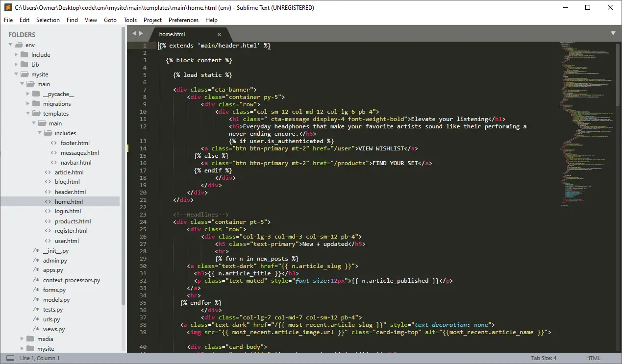Collapse the env root folder
The width and height of the screenshot is (622, 364).
click(10, 45)
